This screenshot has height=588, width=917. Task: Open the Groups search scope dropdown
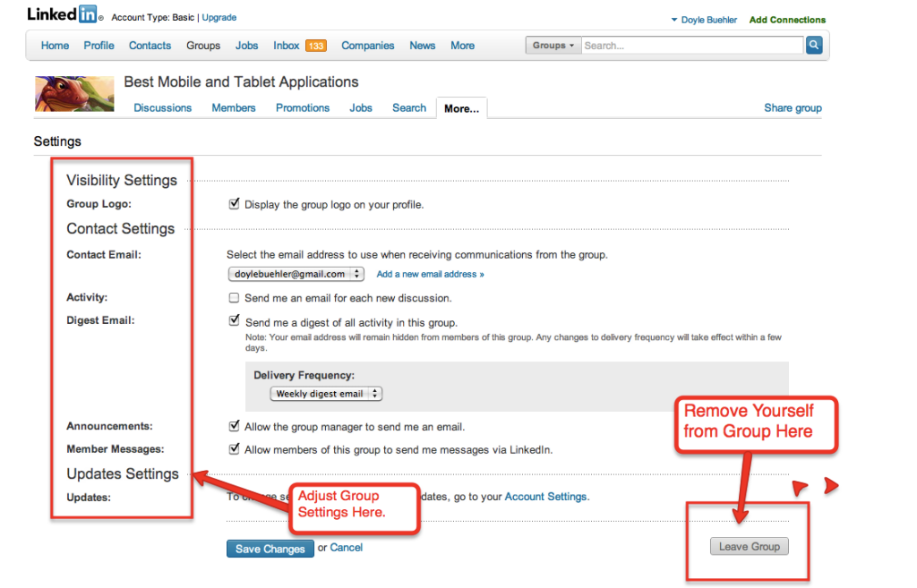(553, 45)
